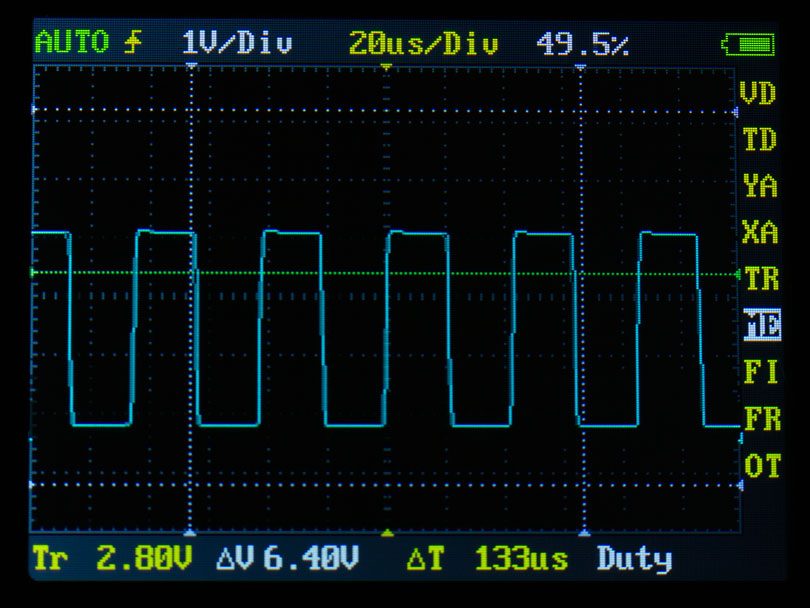810x608 pixels.
Task: Open the OT side menu item
Action: click(x=761, y=466)
